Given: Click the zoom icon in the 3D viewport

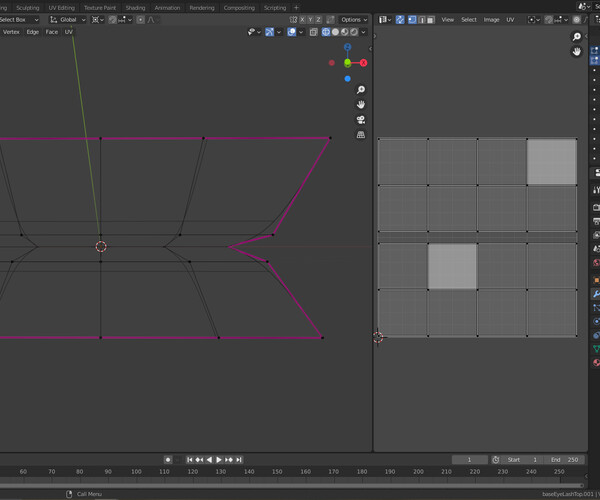Looking at the screenshot, I should point(360,90).
